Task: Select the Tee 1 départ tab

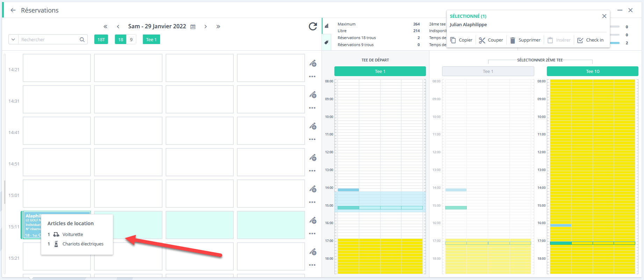Action: 380,71
